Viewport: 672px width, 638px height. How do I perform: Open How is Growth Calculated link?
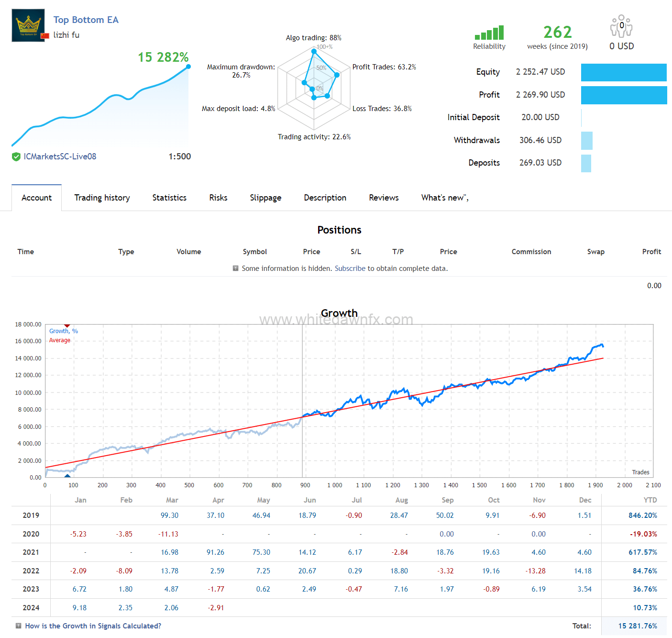(x=93, y=626)
